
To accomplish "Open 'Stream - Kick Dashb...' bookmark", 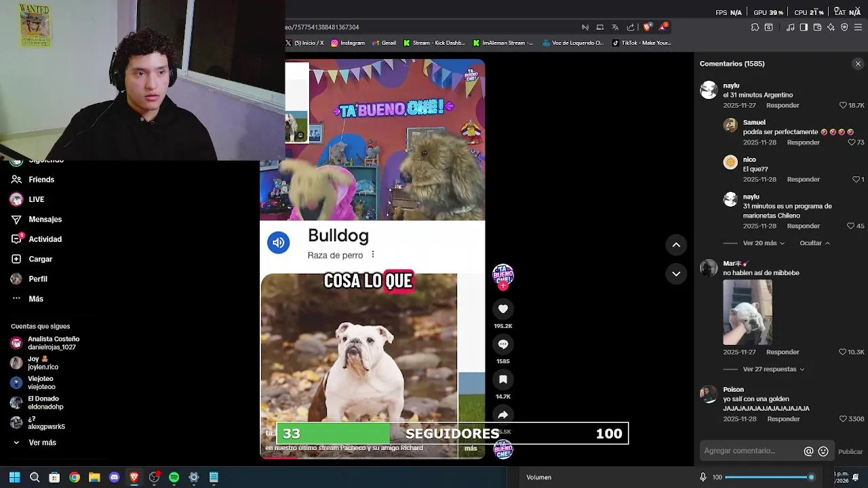I will point(434,43).
